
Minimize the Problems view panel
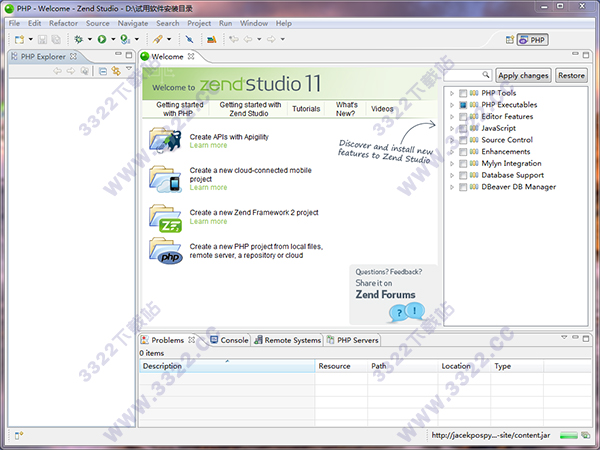coord(576,338)
